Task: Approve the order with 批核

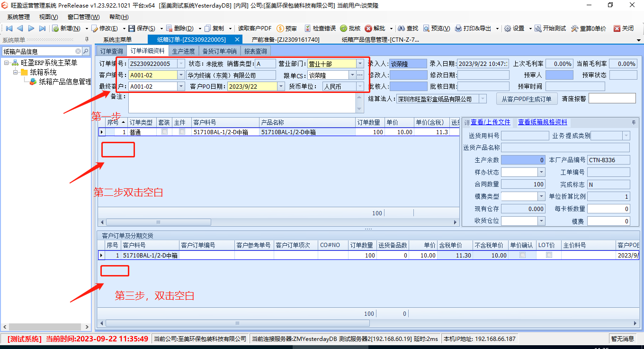Action: pos(350,28)
